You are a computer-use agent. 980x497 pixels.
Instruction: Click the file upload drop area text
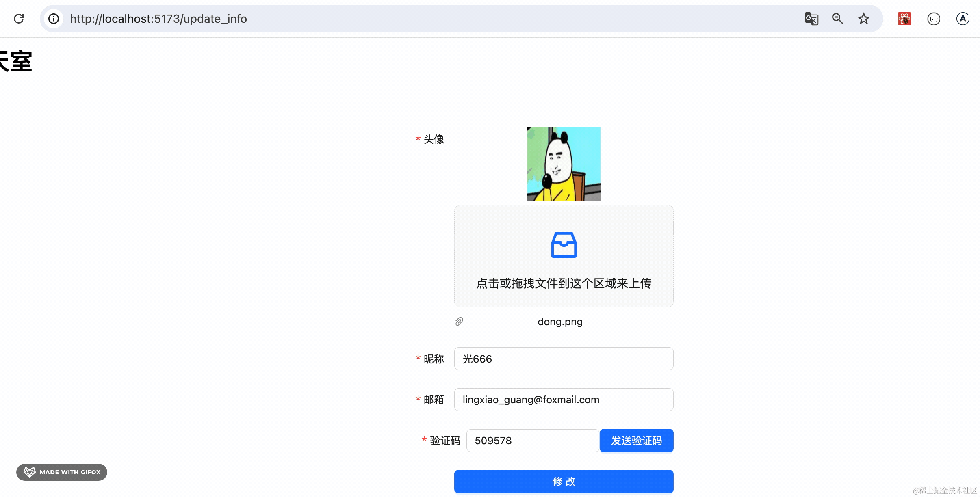tap(564, 283)
